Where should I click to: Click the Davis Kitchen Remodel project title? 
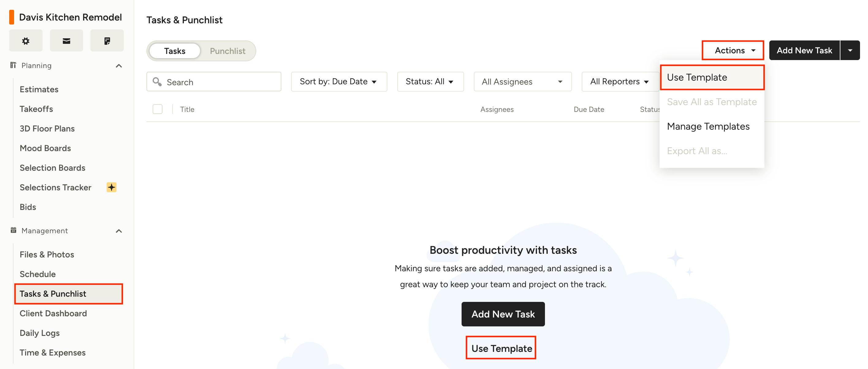click(70, 17)
